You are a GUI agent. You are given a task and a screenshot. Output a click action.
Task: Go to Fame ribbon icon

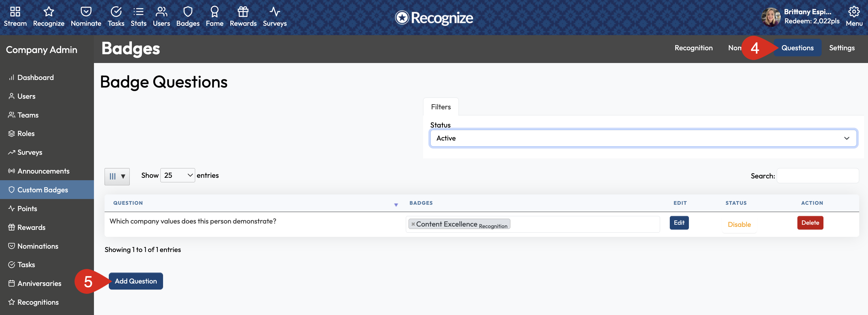214,12
